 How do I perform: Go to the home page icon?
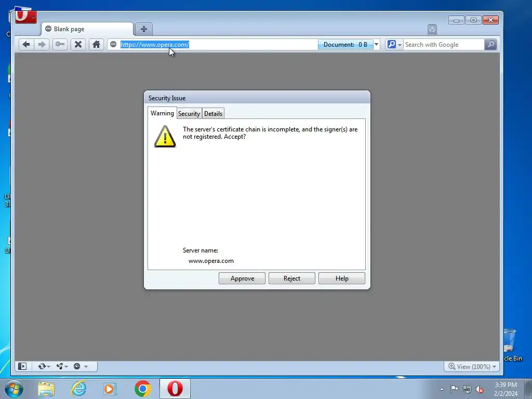click(96, 45)
